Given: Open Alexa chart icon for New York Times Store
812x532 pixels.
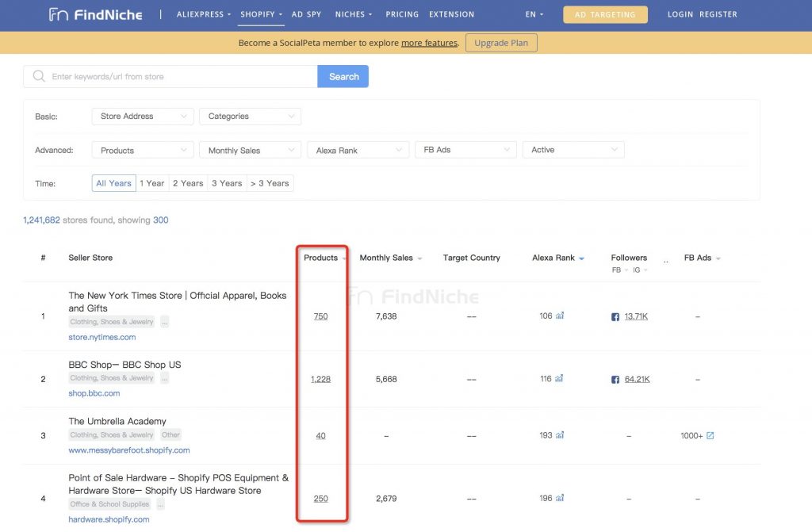Looking at the screenshot, I should tap(560, 316).
